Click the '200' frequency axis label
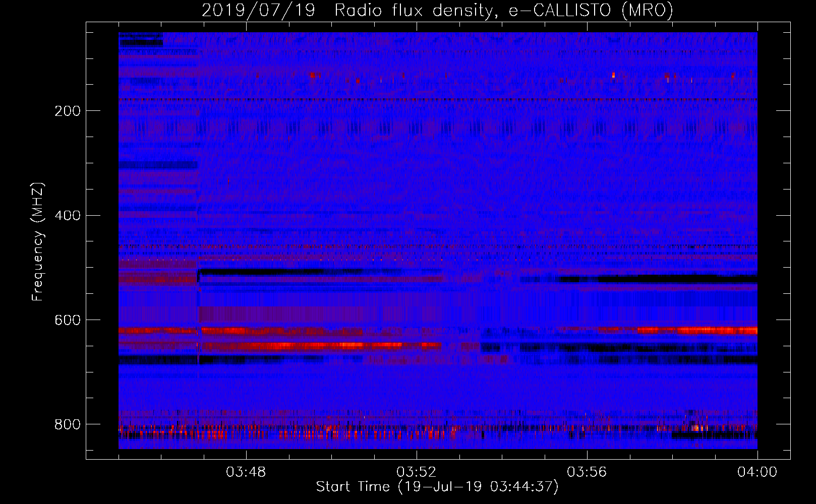 click(67, 111)
